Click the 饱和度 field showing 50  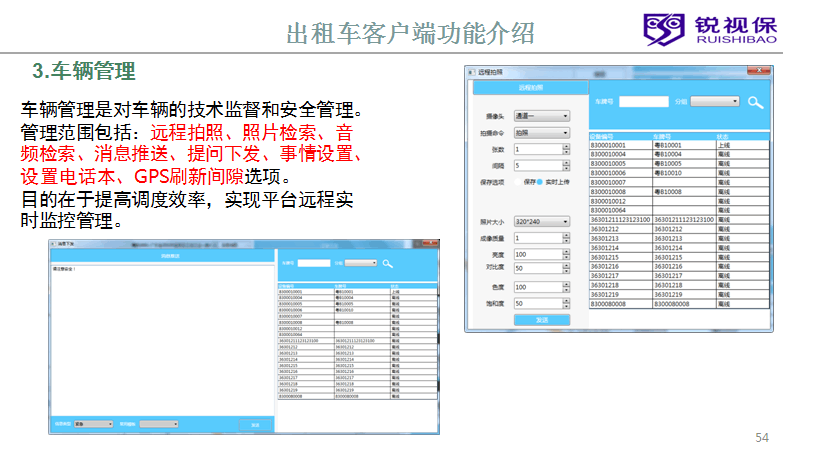[x=538, y=303]
